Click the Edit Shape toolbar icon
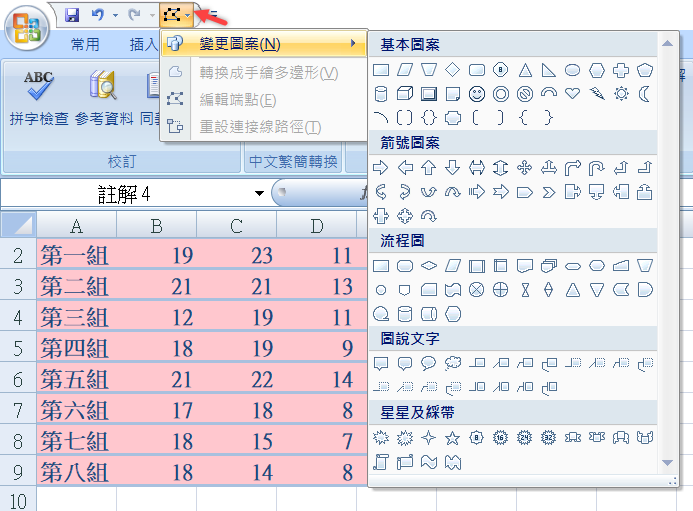The height and width of the screenshot is (511, 693). tap(172, 15)
